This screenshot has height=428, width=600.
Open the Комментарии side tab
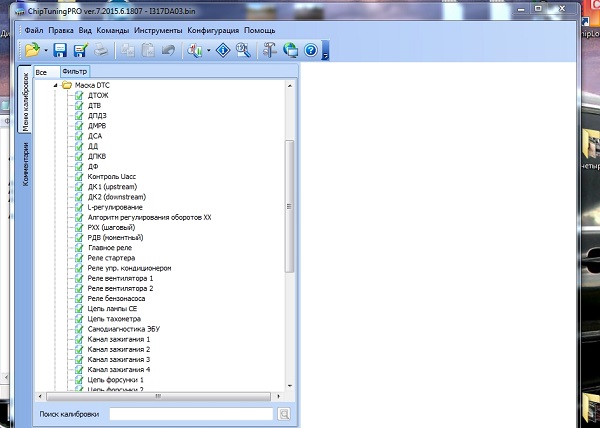pyautogui.click(x=25, y=165)
